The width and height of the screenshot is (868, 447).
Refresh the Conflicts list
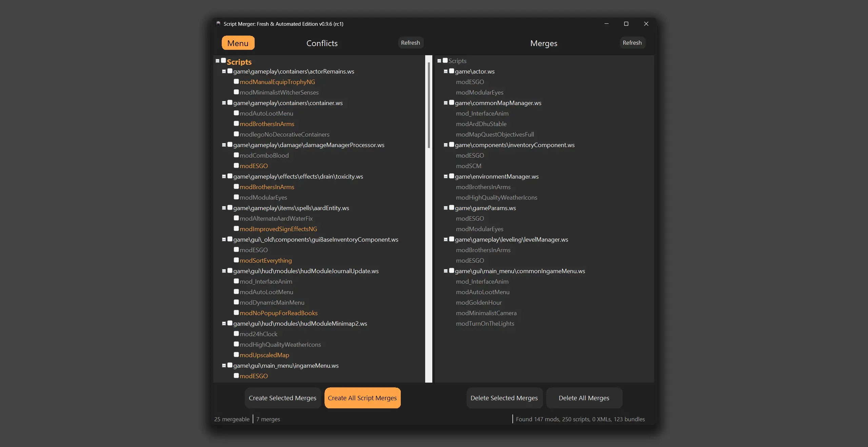click(410, 42)
